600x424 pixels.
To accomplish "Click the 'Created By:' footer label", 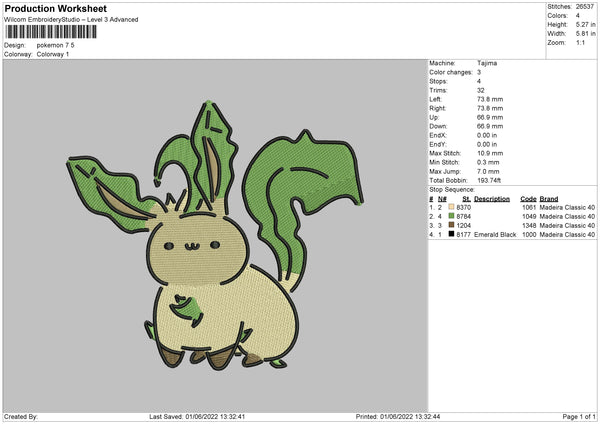I will (21, 416).
